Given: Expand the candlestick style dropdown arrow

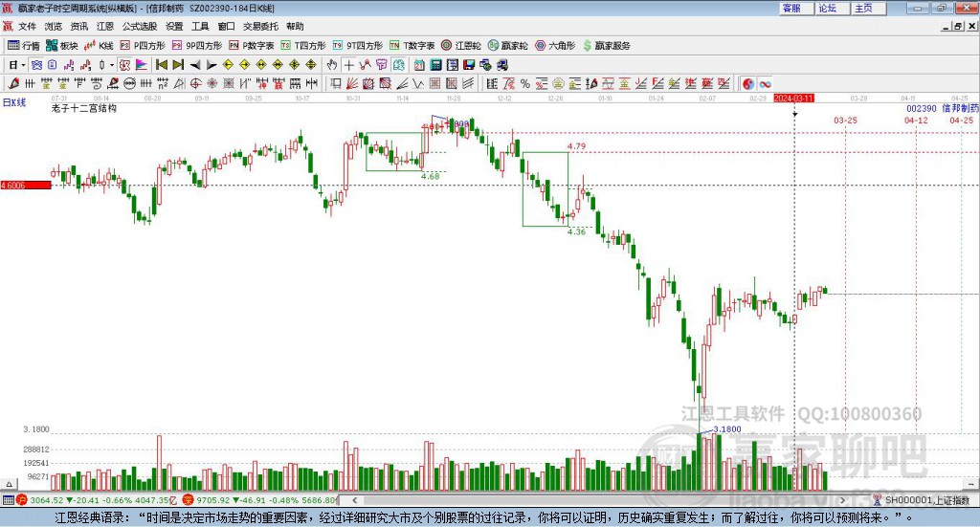Looking at the screenshot, I should (x=112, y=65).
